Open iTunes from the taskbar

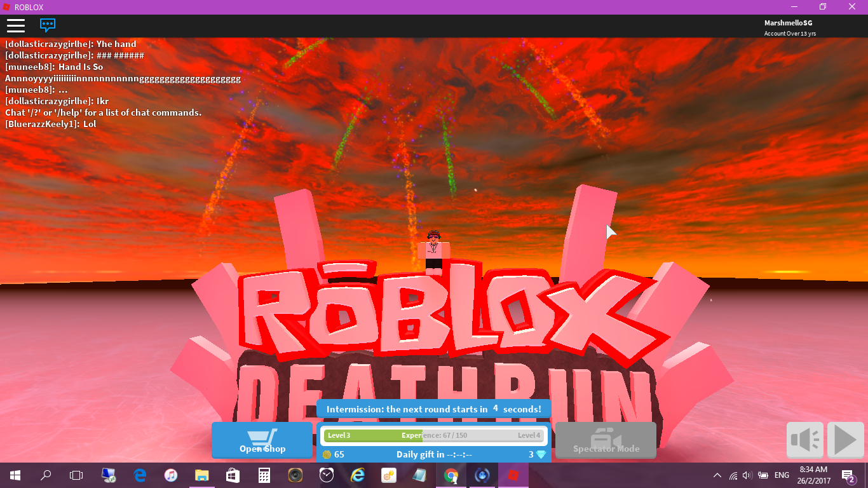pyautogui.click(x=171, y=475)
